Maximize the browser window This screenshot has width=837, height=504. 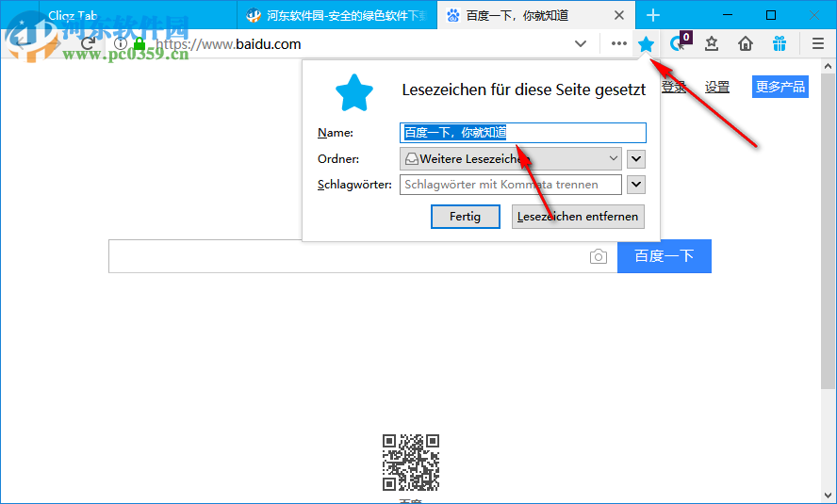[771, 15]
